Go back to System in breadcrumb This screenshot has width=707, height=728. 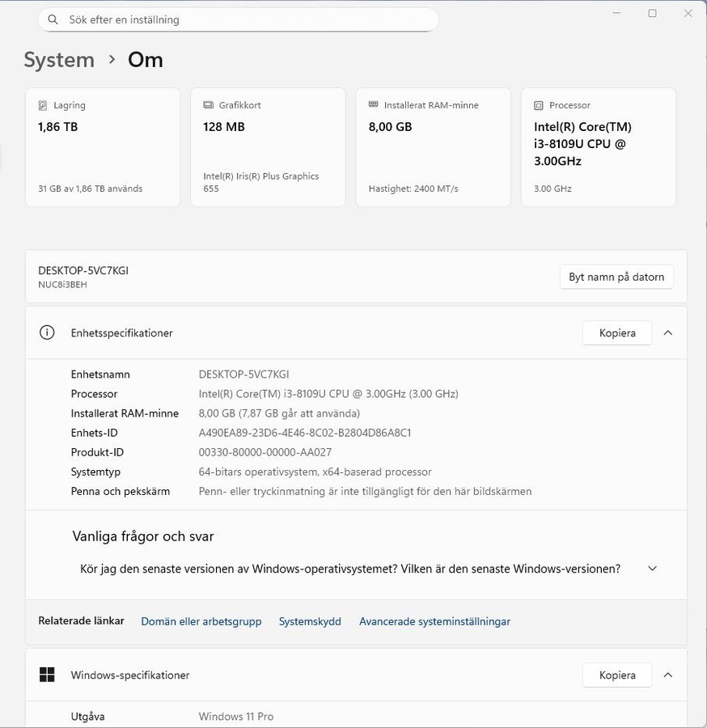[59, 60]
